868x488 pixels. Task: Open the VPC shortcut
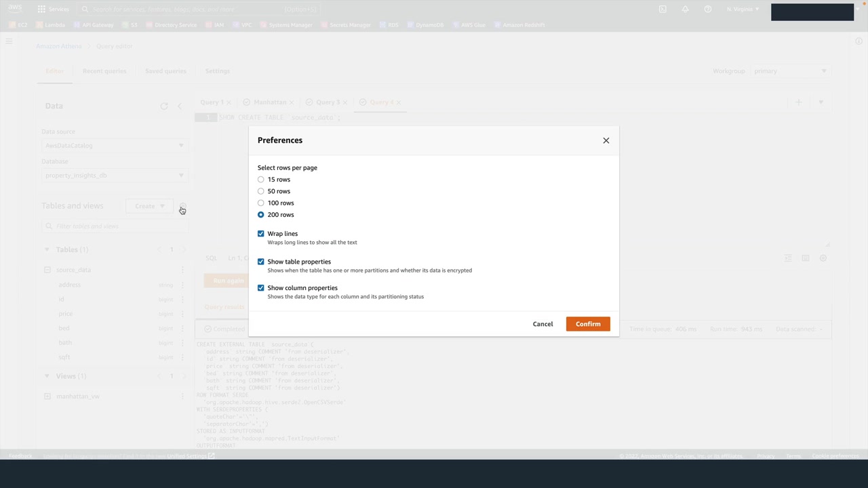coord(242,25)
